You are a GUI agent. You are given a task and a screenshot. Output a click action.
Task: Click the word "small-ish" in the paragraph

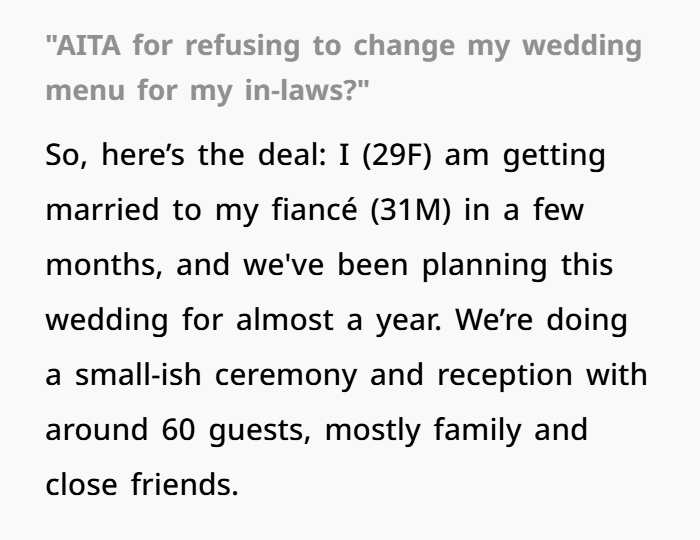[x=138, y=374]
